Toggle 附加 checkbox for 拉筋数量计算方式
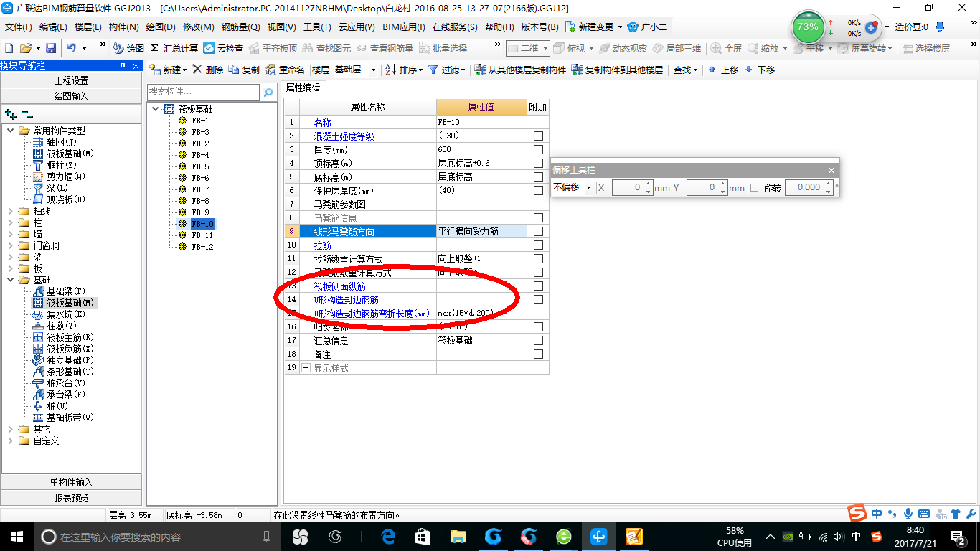The width and height of the screenshot is (980, 551). coord(538,259)
